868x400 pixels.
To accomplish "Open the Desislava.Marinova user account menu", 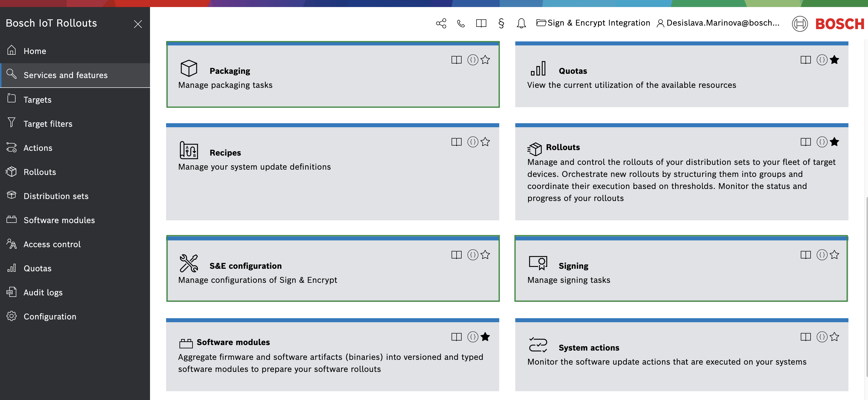I will [718, 23].
